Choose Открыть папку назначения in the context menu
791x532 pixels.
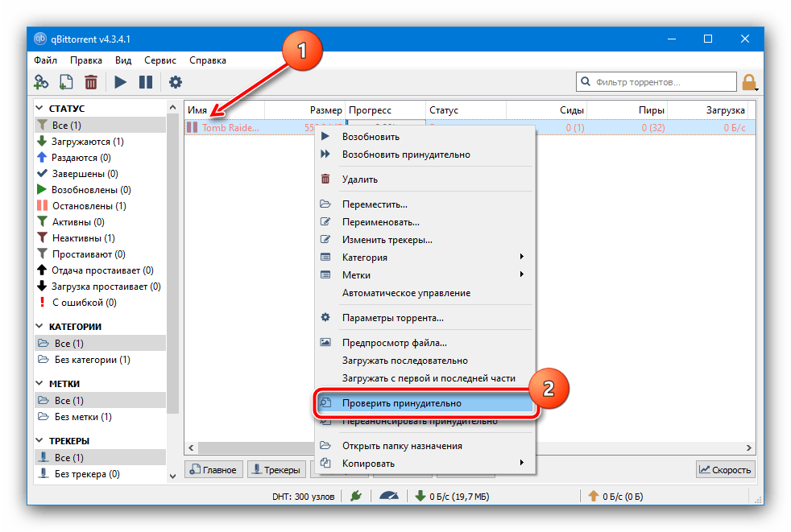click(x=424, y=446)
